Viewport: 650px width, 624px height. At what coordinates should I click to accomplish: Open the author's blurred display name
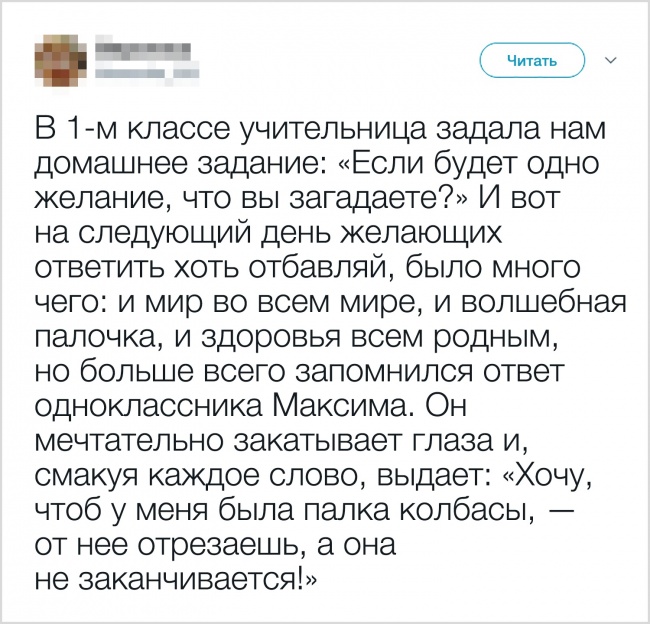(x=143, y=48)
